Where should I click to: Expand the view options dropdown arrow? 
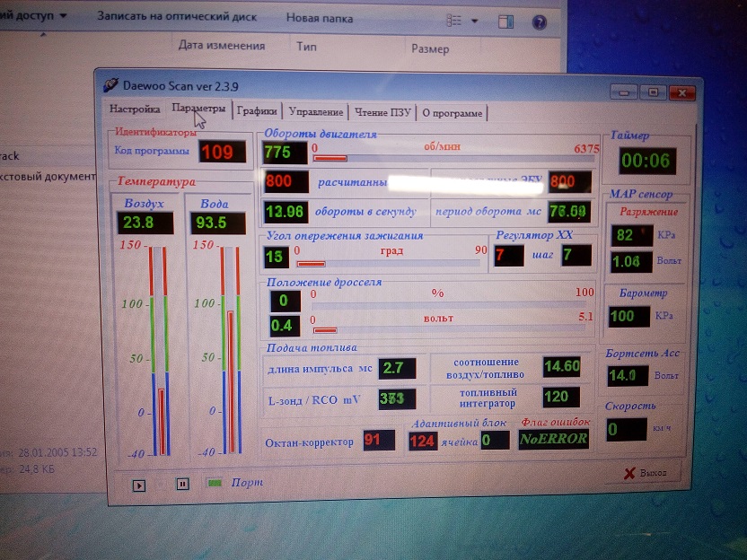[474, 21]
